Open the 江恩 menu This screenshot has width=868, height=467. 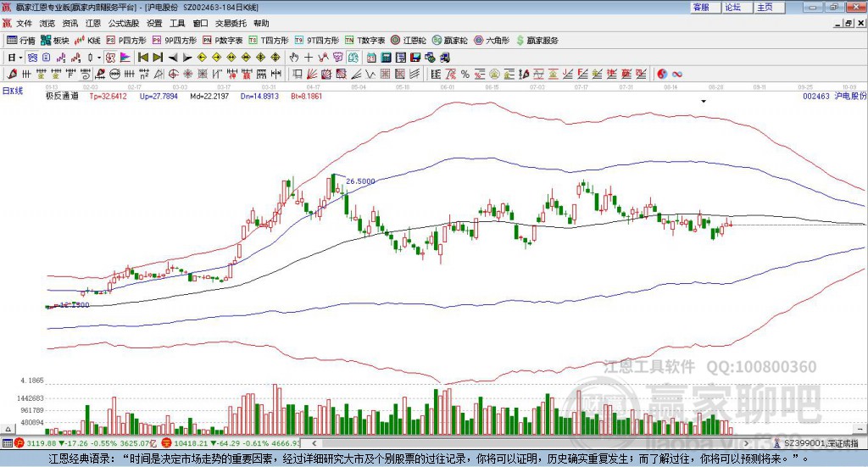click(x=93, y=23)
